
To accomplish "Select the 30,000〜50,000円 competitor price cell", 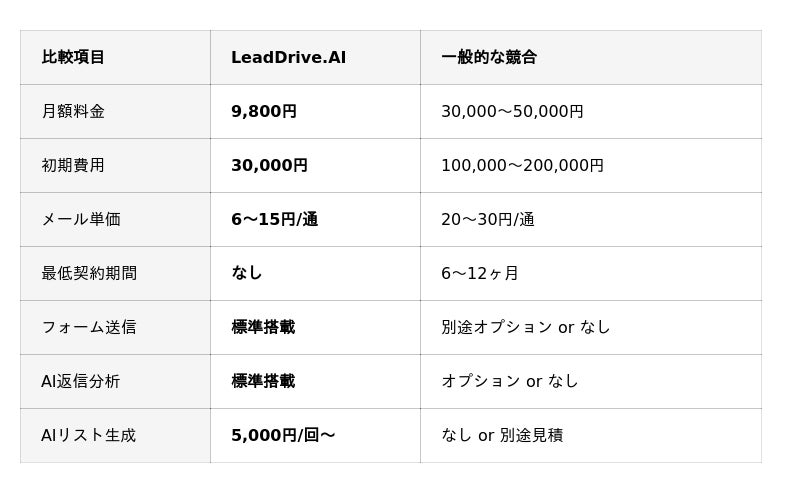I will pyautogui.click(x=512, y=111).
